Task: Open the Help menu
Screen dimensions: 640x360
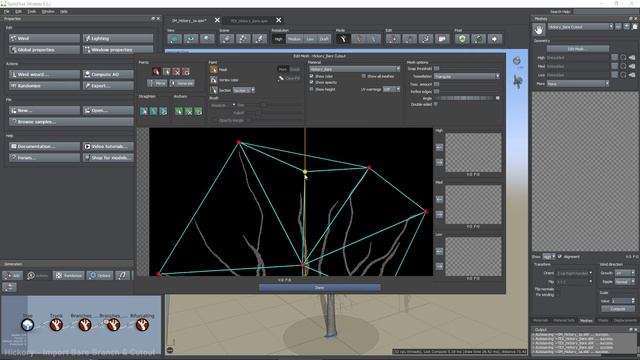Action: (64, 11)
